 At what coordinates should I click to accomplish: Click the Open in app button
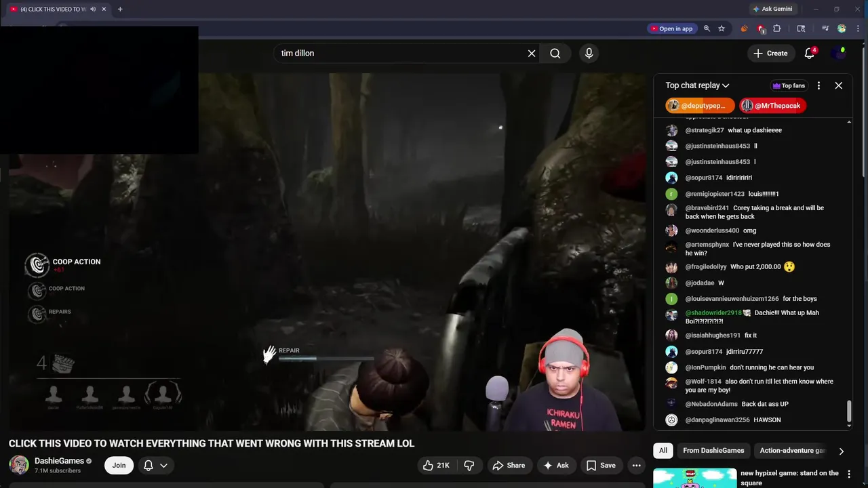tap(671, 28)
